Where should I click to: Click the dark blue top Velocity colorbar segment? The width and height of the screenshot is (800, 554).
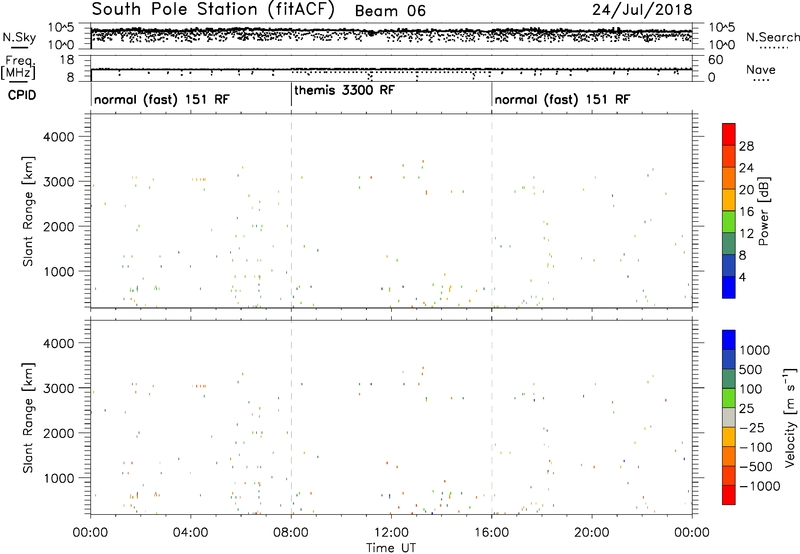729,340
